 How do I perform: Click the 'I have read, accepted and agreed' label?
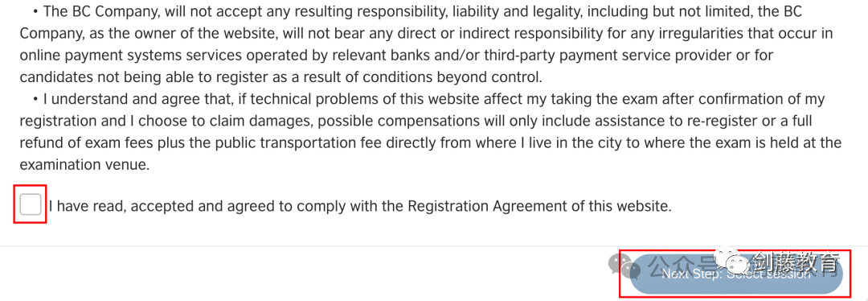(360, 206)
